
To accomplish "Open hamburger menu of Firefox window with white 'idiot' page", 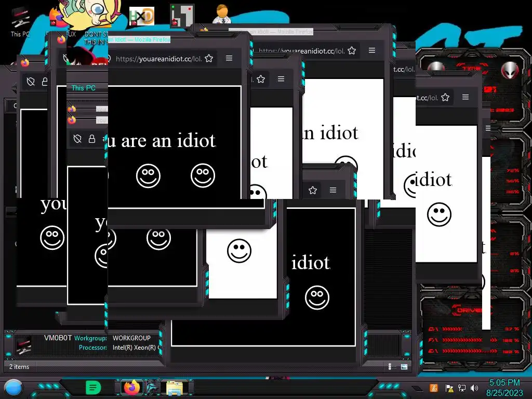I will (465, 97).
